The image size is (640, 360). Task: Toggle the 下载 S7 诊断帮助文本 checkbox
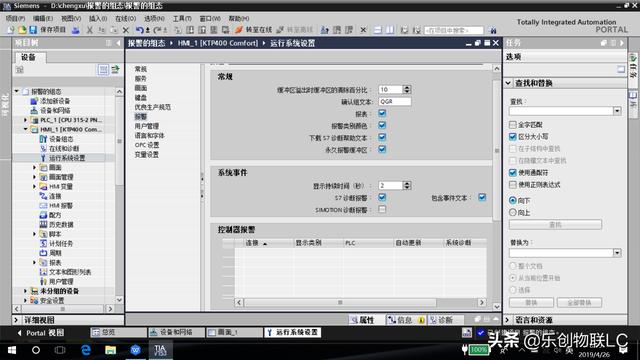[x=382, y=137]
